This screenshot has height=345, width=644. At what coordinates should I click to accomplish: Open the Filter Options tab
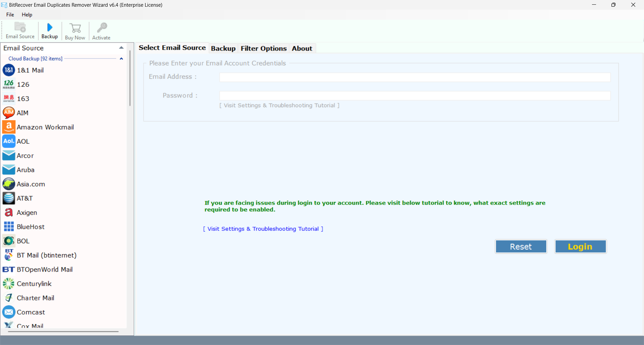(264, 49)
